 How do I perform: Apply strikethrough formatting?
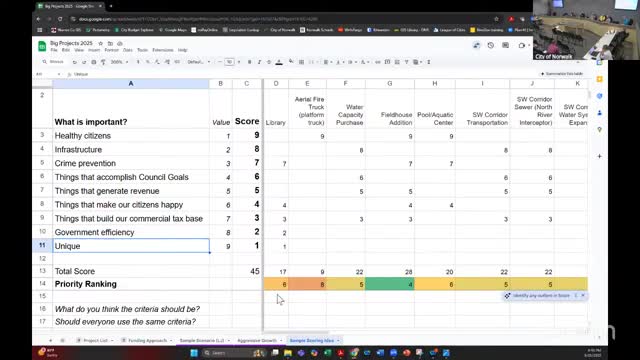click(x=269, y=62)
